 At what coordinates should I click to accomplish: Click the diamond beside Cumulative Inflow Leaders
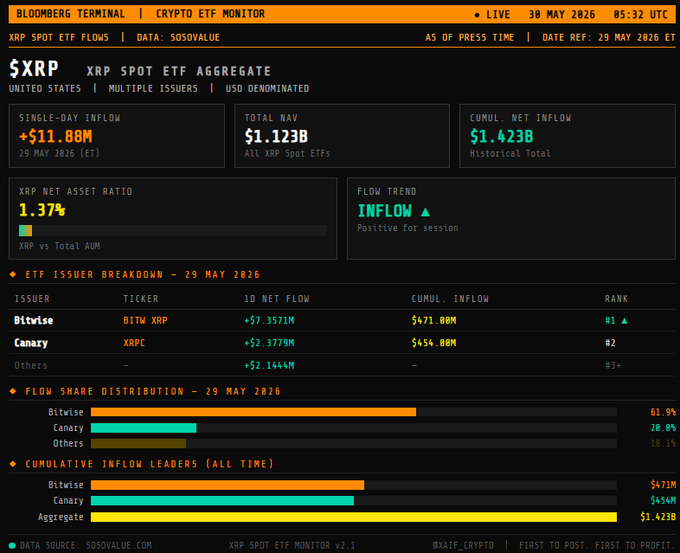(x=13, y=464)
